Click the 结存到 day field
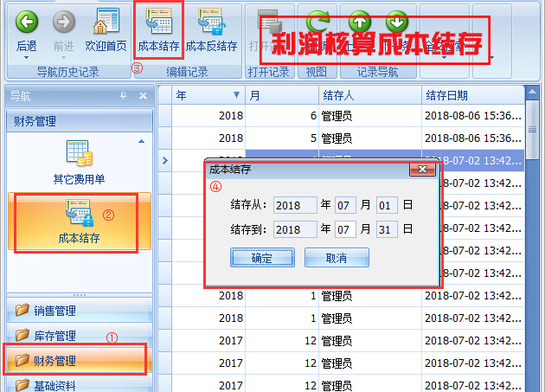The height and width of the screenshot is (392, 545). click(386, 229)
